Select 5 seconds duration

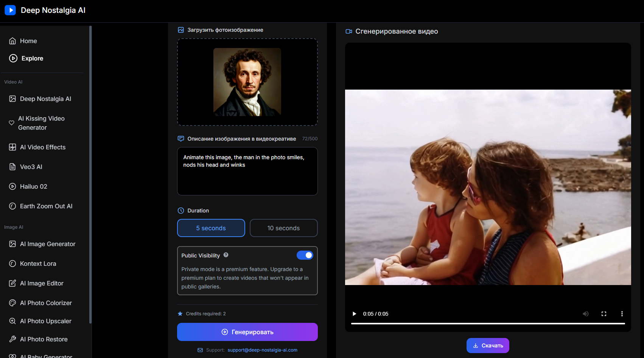pos(211,228)
